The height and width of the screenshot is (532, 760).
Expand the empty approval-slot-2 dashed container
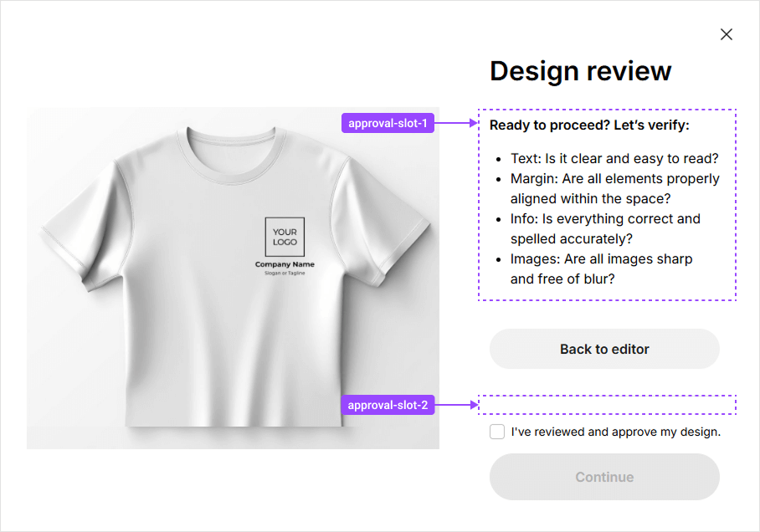coord(607,404)
